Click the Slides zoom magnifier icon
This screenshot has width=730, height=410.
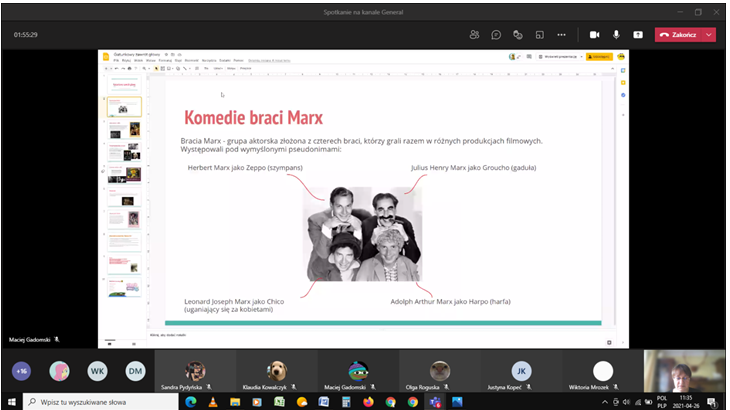pyautogui.click(x=144, y=68)
